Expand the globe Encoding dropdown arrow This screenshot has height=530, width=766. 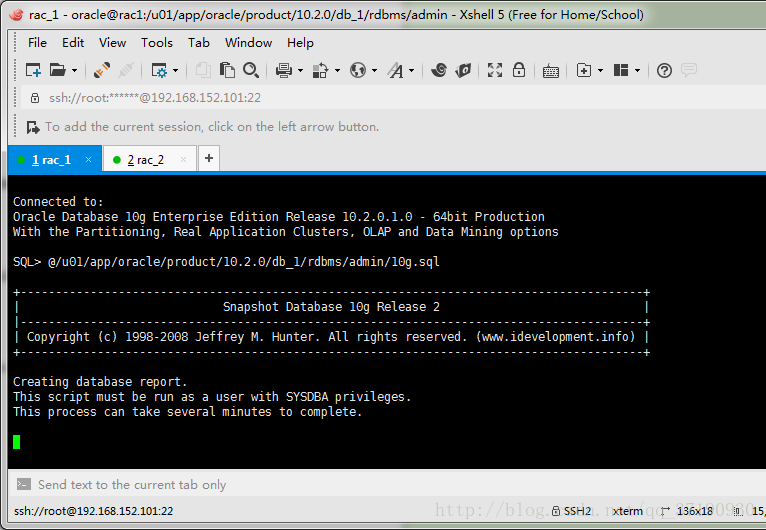pos(374,71)
